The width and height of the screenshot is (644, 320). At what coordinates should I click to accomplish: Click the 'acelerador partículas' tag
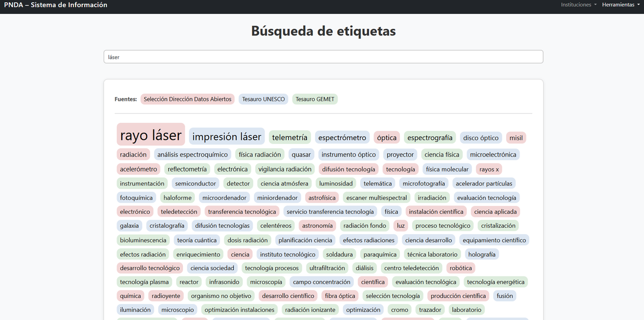[484, 183]
